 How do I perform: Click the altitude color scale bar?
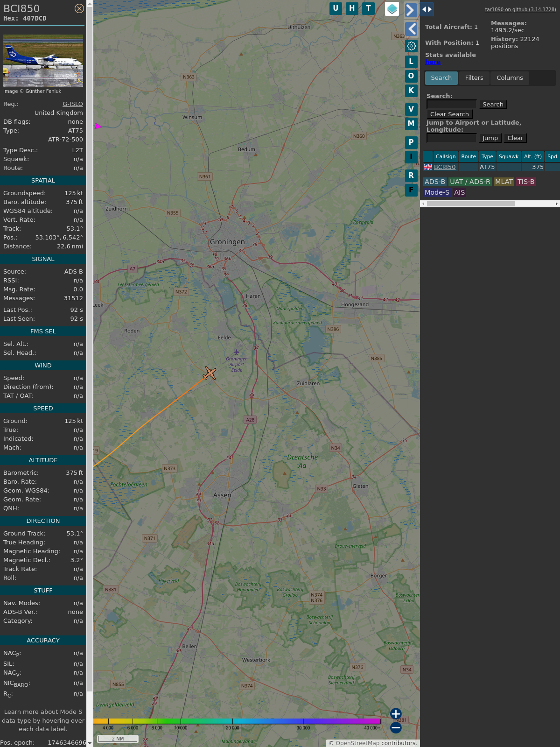pyautogui.click(x=237, y=721)
